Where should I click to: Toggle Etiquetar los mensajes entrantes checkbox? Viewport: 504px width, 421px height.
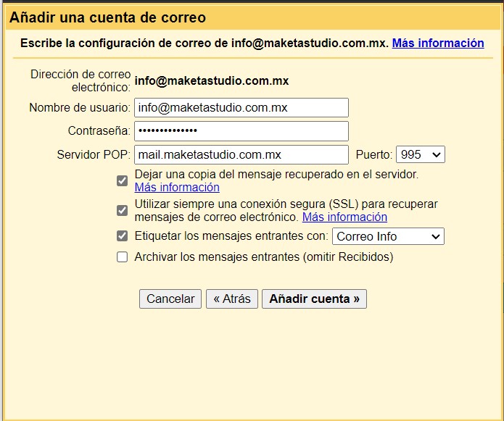coord(123,236)
